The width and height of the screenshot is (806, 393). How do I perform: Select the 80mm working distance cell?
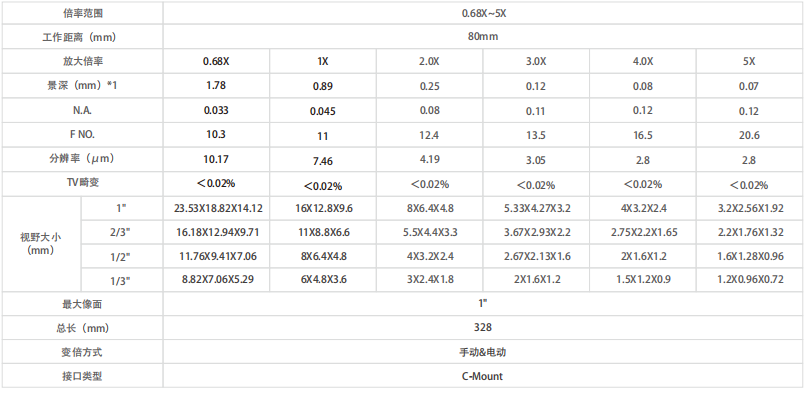[483, 37]
